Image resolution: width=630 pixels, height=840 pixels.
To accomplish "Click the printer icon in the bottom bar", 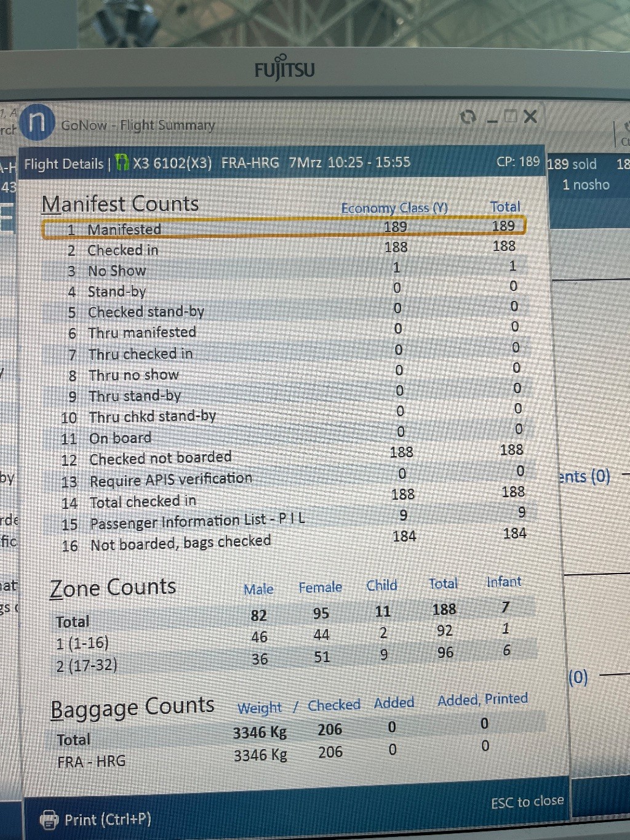I will (49, 819).
